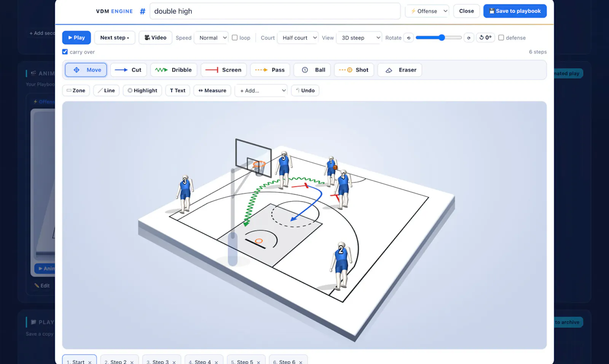Click the rotate right arrow icon

point(469,38)
